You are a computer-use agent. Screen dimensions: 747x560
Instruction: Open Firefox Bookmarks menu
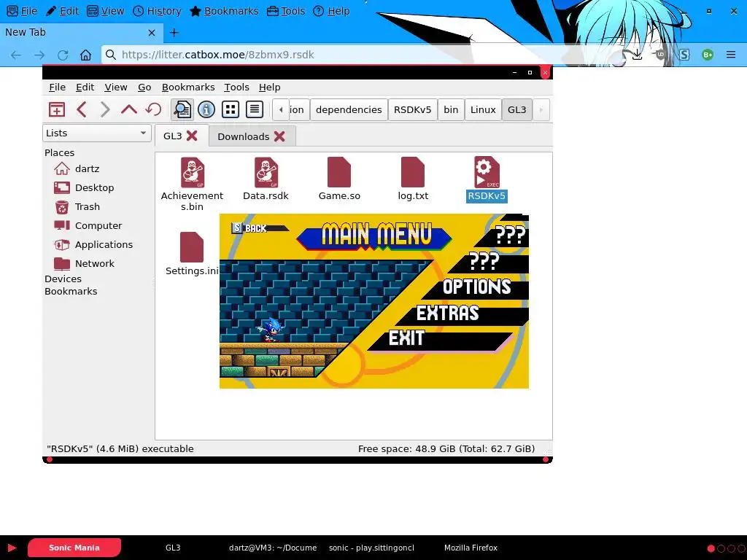tap(224, 11)
